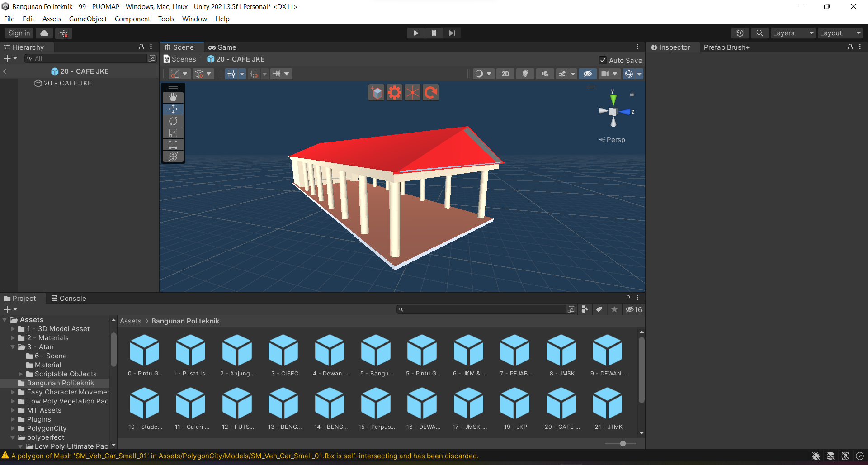Click the toolbar search icon
The height and width of the screenshot is (465, 868).
759,33
